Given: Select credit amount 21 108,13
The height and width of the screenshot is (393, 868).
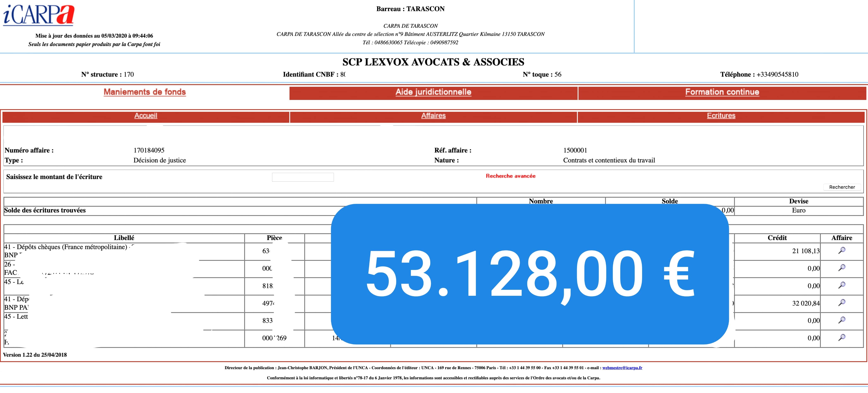Looking at the screenshot, I should (x=806, y=251).
